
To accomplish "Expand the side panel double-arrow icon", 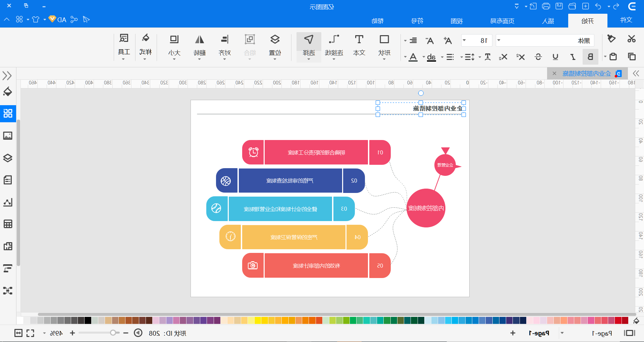I will (x=7, y=75).
